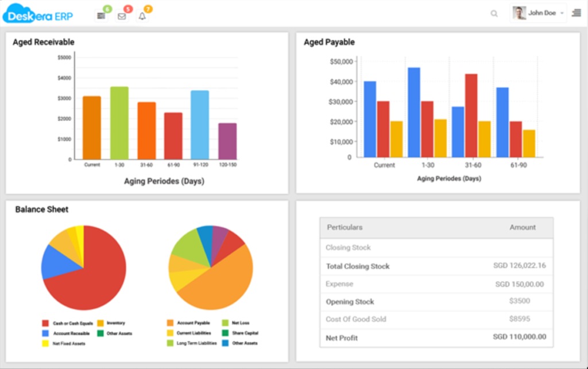View notifications by clicking the bell icon
588x369 pixels.
tap(142, 15)
